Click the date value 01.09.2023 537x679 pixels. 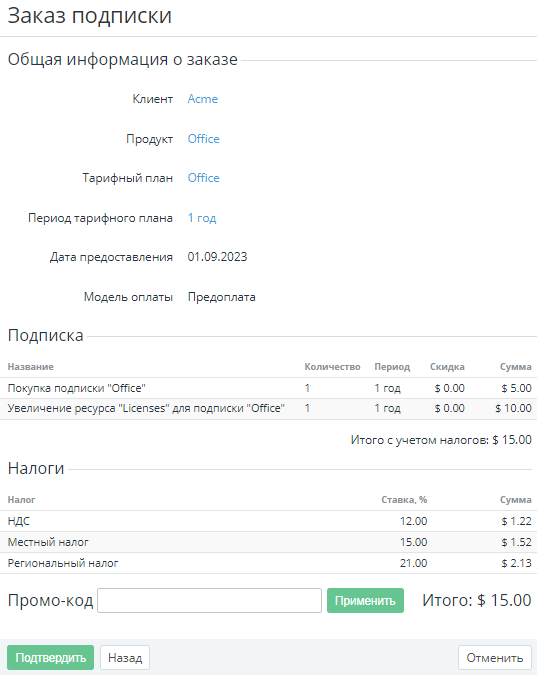tap(217, 257)
